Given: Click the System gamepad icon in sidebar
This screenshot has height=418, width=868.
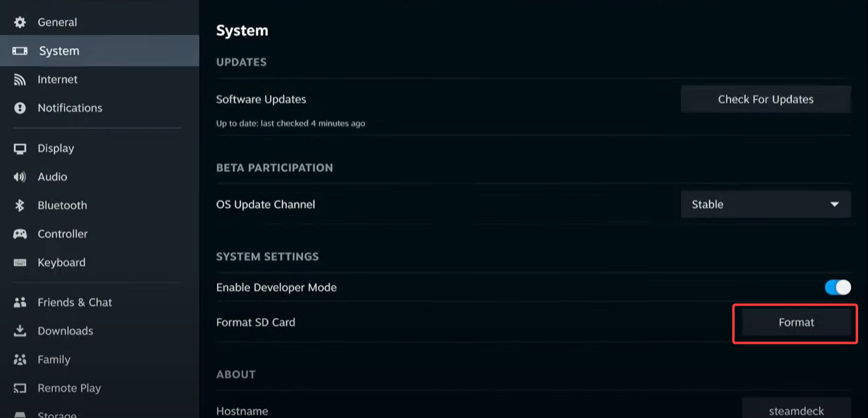Looking at the screenshot, I should [x=20, y=51].
